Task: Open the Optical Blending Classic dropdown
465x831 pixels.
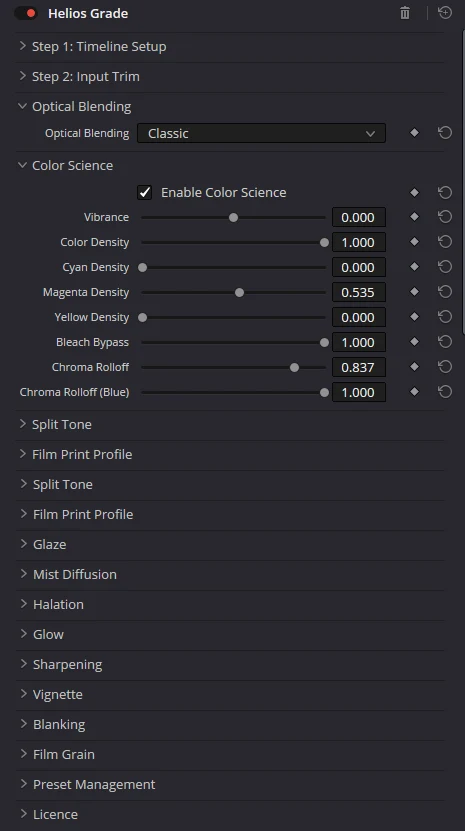Action: (x=261, y=133)
